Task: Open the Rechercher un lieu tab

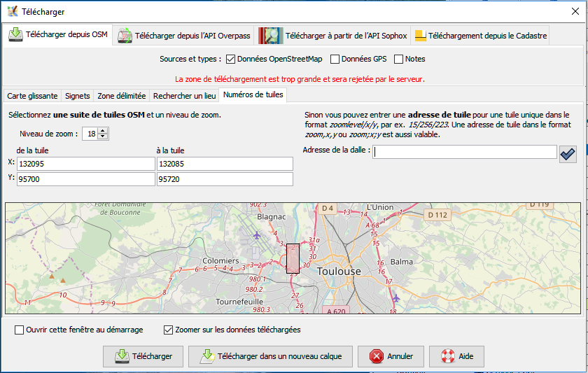Action: click(184, 96)
